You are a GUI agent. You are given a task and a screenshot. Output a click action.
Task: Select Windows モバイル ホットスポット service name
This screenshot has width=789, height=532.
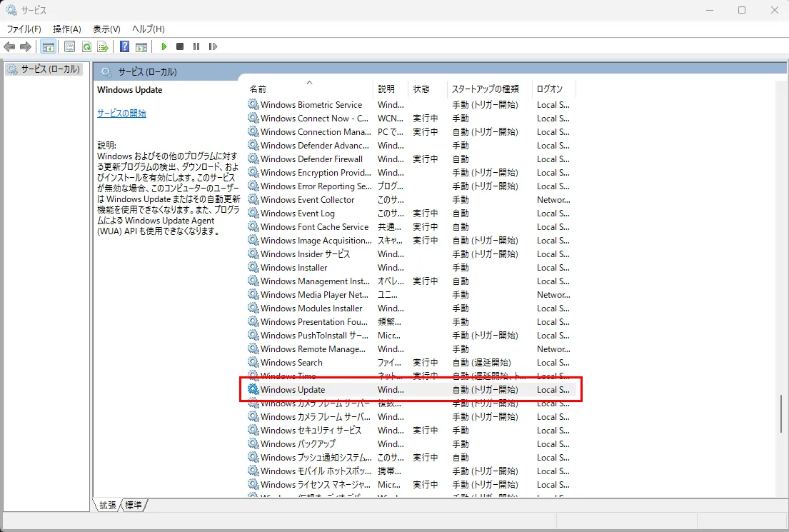click(316, 471)
